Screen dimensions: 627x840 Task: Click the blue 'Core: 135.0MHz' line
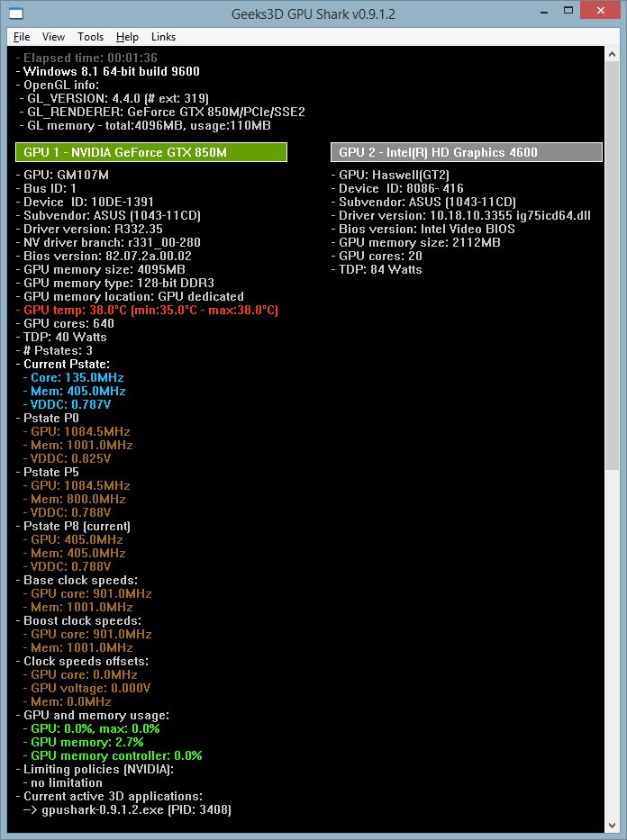(x=73, y=377)
